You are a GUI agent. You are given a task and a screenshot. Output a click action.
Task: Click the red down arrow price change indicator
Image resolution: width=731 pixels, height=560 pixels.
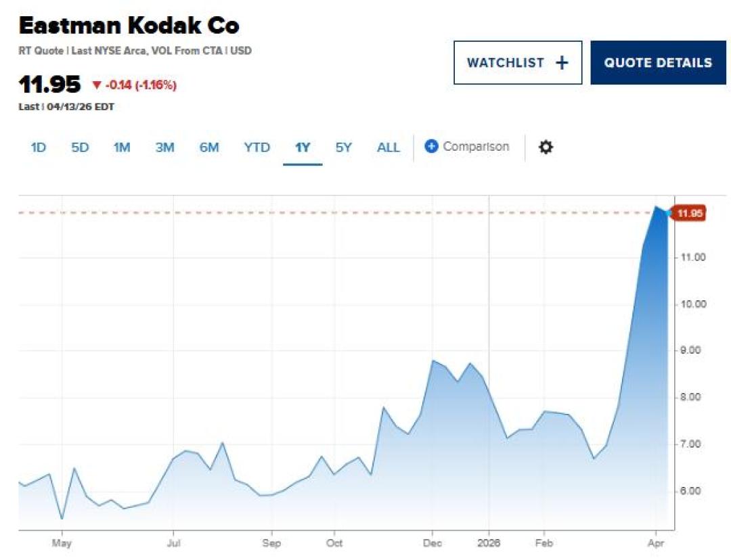[97, 85]
